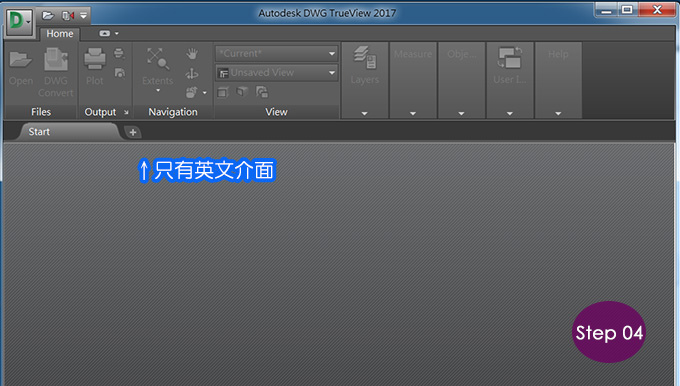
Task: Open the Plot Preview icon
Action: point(119,73)
